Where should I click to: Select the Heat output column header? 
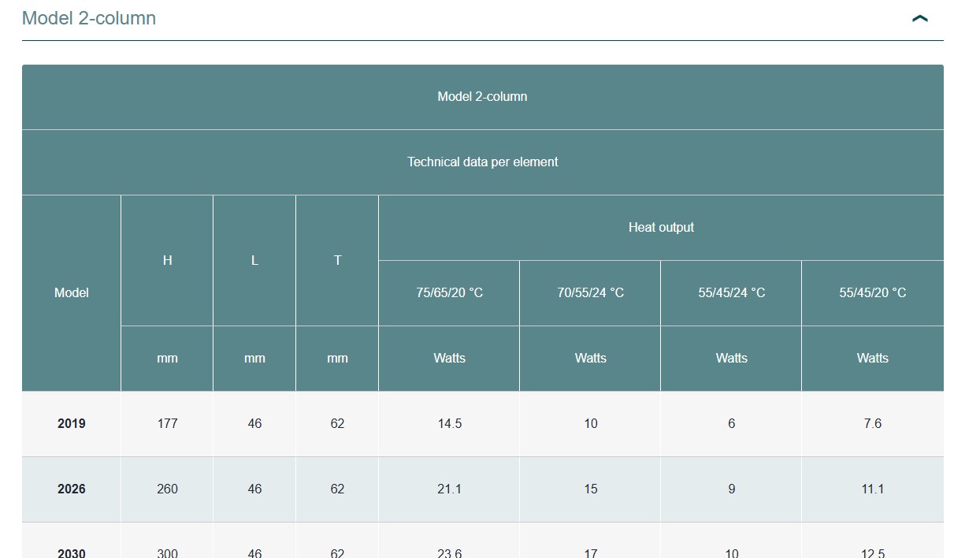[x=660, y=227]
